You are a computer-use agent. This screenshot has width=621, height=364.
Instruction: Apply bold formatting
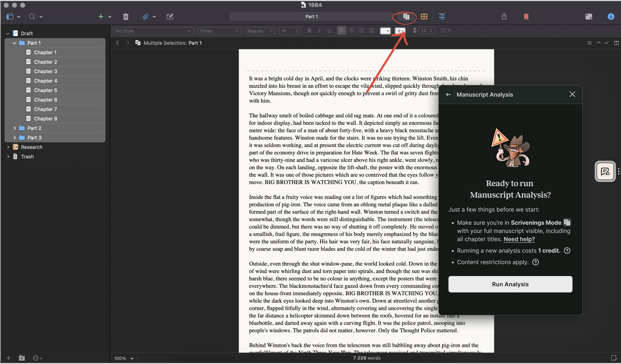[x=309, y=31]
